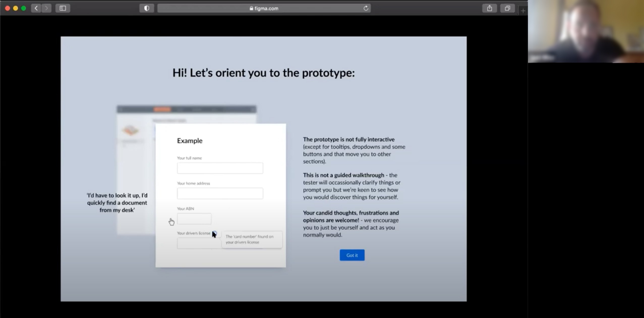The width and height of the screenshot is (644, 318).
Task: Show all tabs overview icon
Action: 507,8
